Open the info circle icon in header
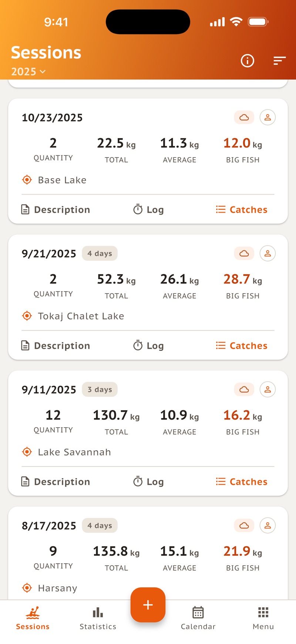Viewport: 296px width, 644px height. (248, 60)
